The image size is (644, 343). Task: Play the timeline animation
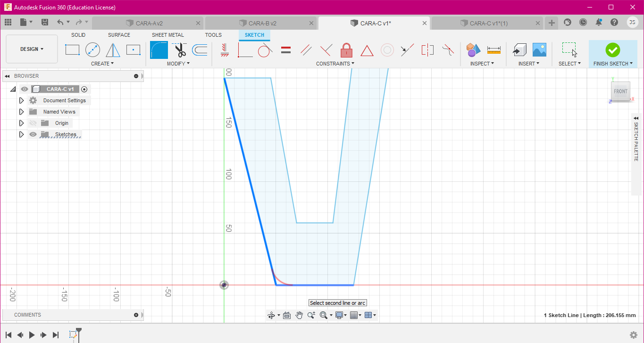tap(32, 335)
